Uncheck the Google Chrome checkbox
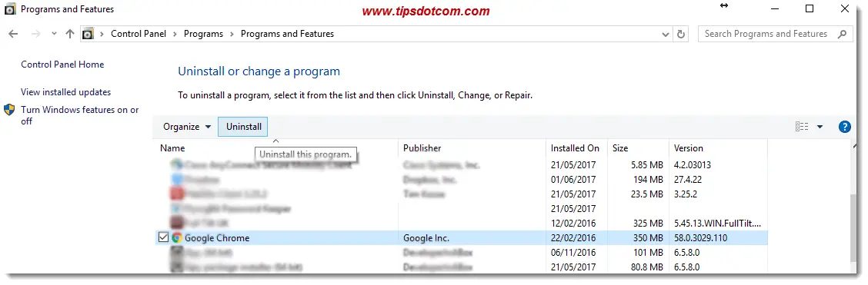The height and width of the screenshot is (285, 868). coord(163,238)
